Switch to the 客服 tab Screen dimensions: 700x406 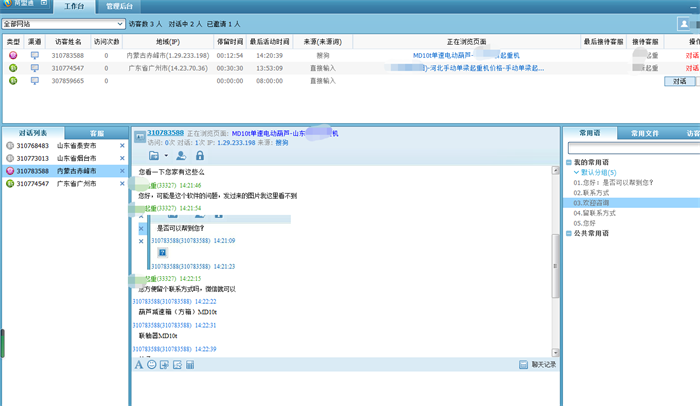point(97,133)
